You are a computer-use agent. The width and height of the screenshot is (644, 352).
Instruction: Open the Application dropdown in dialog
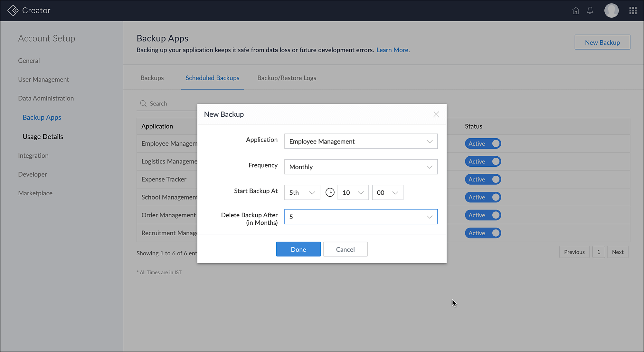[x=361, y=141]
